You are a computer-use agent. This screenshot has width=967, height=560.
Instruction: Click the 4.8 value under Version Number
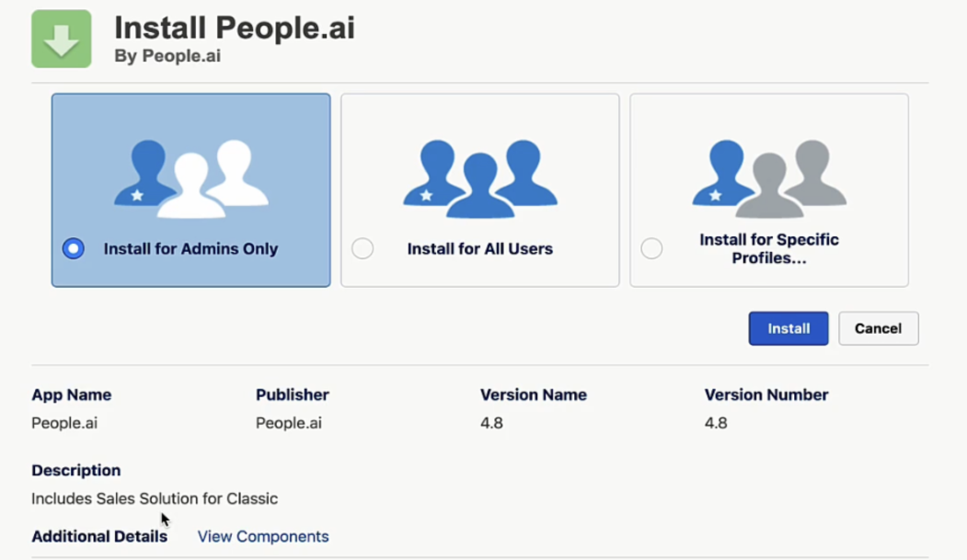click(716, 423)
